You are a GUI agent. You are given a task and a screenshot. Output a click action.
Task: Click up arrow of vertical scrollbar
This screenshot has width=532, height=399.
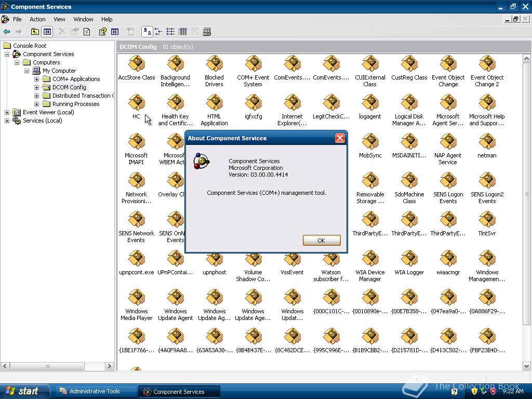tap(527, 58)
